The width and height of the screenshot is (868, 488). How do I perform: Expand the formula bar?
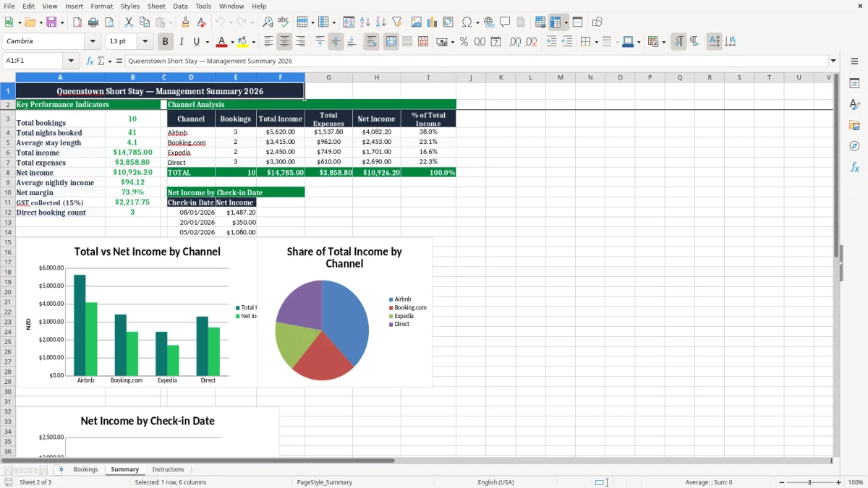[833, 61]
